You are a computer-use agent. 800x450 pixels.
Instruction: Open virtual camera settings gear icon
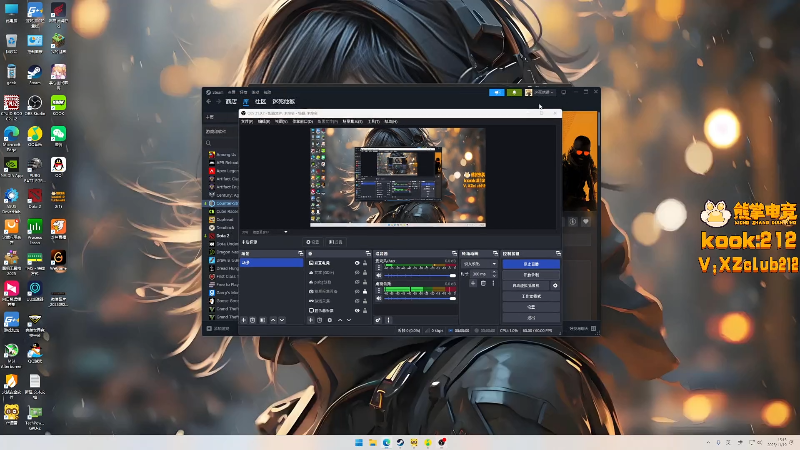(x=555, y=285)
